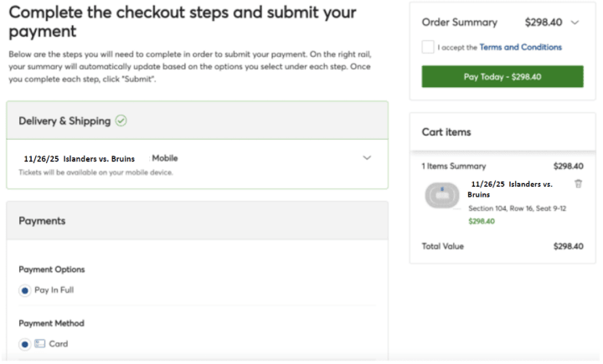Click the Section 104, Row 16 seat details
The height and width of the screenshot is (364, 603).
[518, 208]
